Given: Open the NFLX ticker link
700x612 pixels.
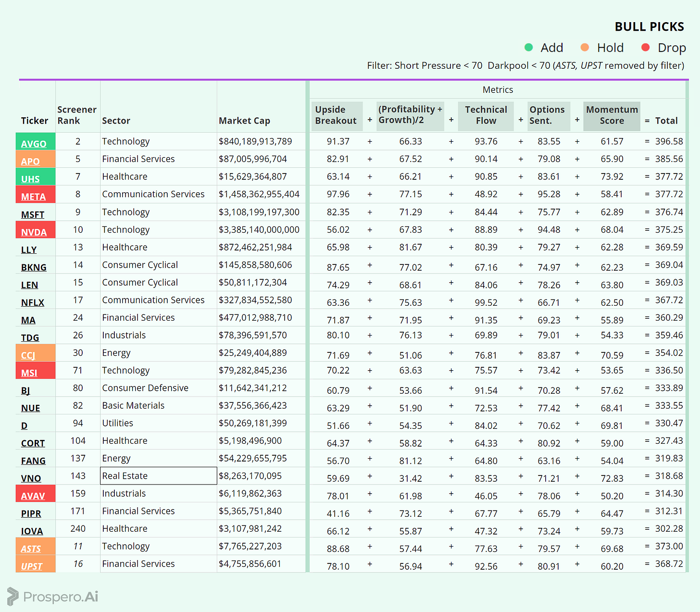Looking at the screenshot, I should (x=33, y=302).
